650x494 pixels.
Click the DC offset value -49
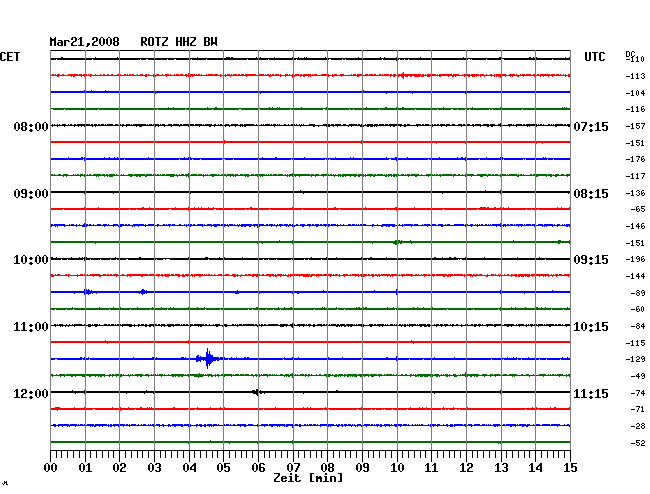click(638, 376)
